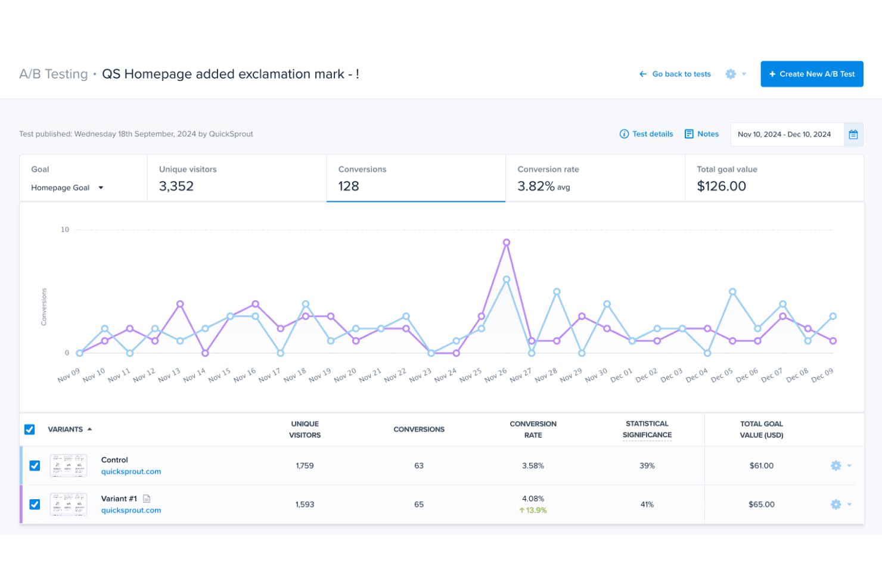882x588 pixels.
Task: Click the gear icon in Control row
Action: (x=836, y=465)
